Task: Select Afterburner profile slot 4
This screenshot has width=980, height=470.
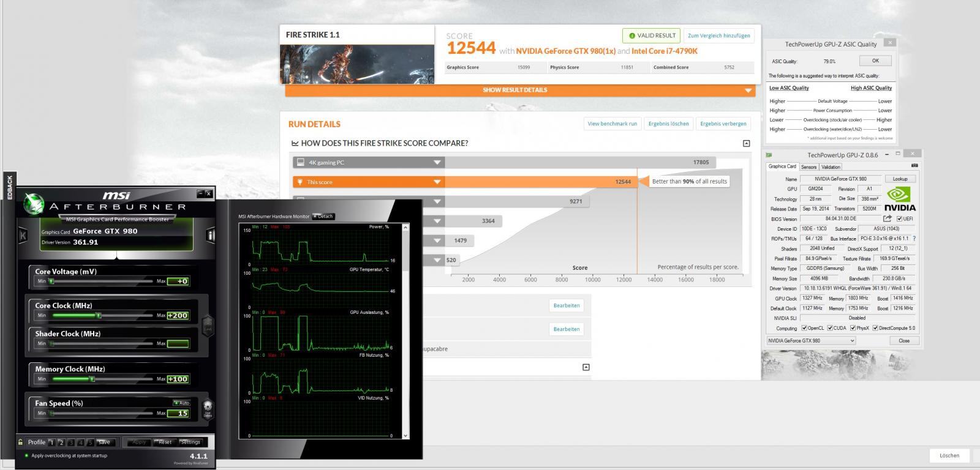Action: click(81, 442)
